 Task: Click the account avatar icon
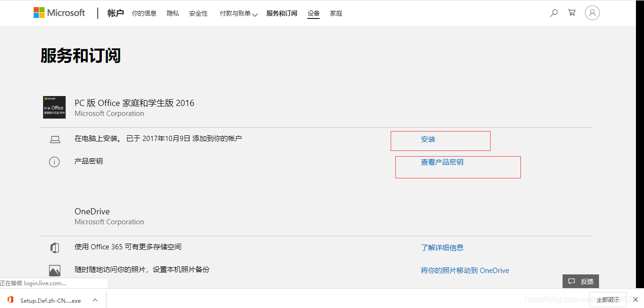(x=592, y=13)
